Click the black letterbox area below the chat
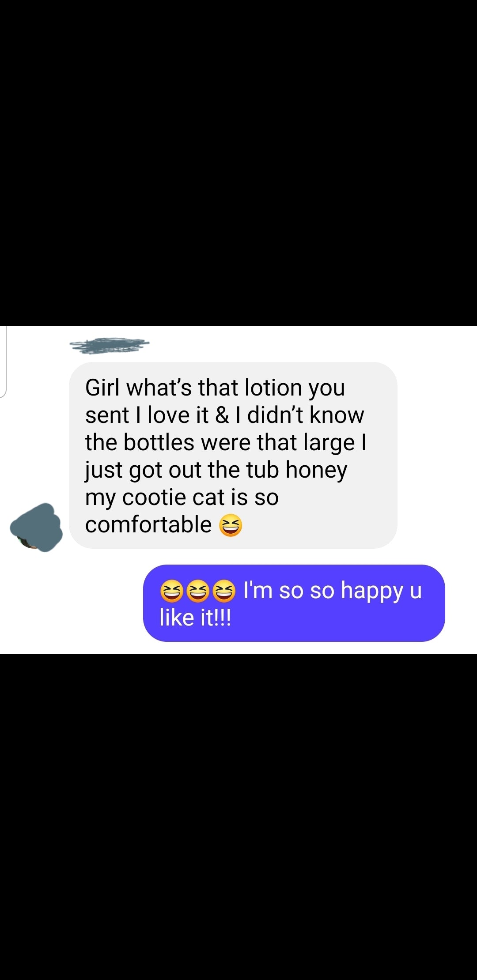Screen dimensions: 477x980 [x=238, y=817]
